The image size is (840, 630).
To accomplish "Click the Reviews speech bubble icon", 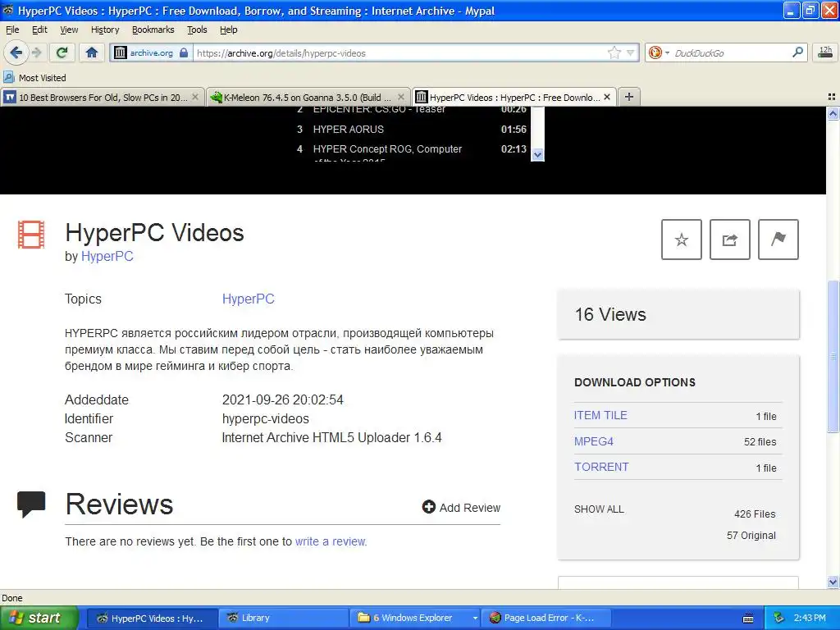I will coord(31,504).
